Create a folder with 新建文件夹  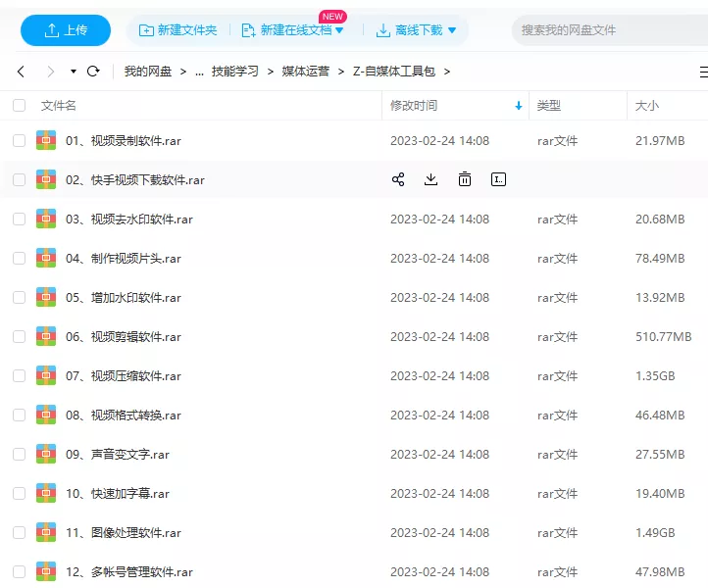pos(177,30)
